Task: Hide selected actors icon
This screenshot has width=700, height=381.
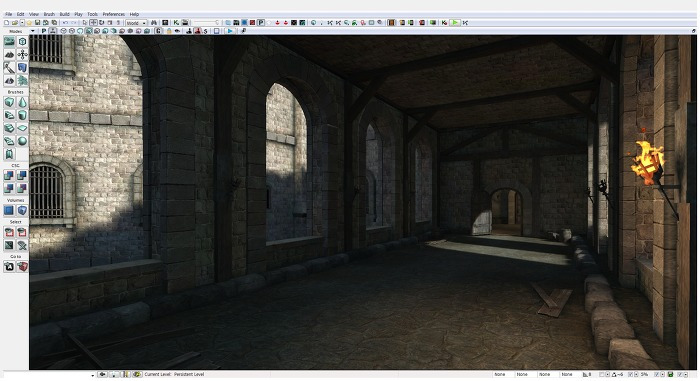Action: click(22, 232)
